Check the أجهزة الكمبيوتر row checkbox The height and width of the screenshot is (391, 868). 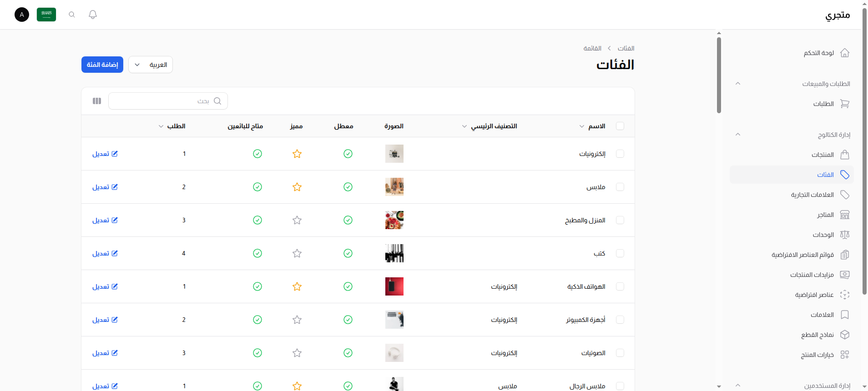[620, 320]
